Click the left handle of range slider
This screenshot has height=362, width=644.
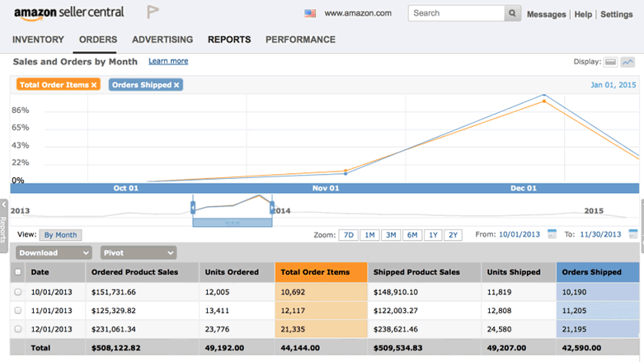coord(193,208)
